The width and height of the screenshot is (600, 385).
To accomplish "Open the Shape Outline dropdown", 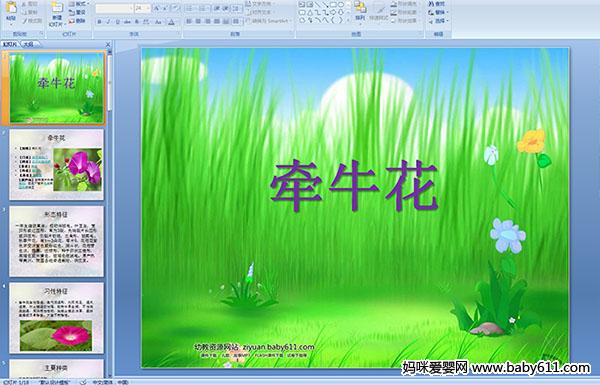I will (x=406, y=12).
